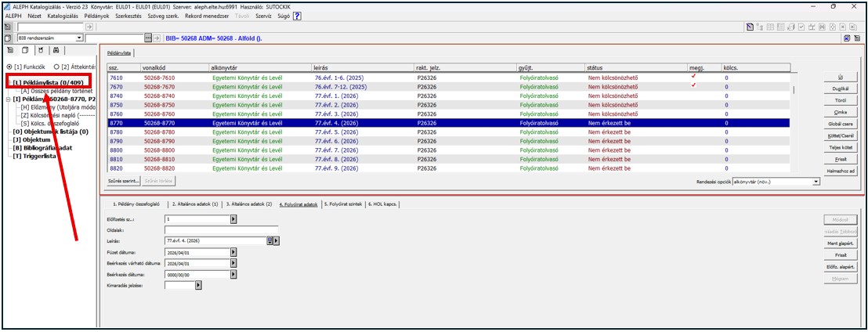Click arrow button next to Beérkezés dátuma field

coord(233,274)
